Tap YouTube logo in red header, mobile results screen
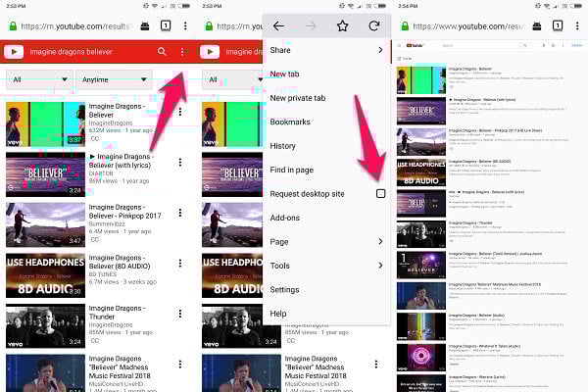Screen dimensions: 588x392 click(15, 52)
